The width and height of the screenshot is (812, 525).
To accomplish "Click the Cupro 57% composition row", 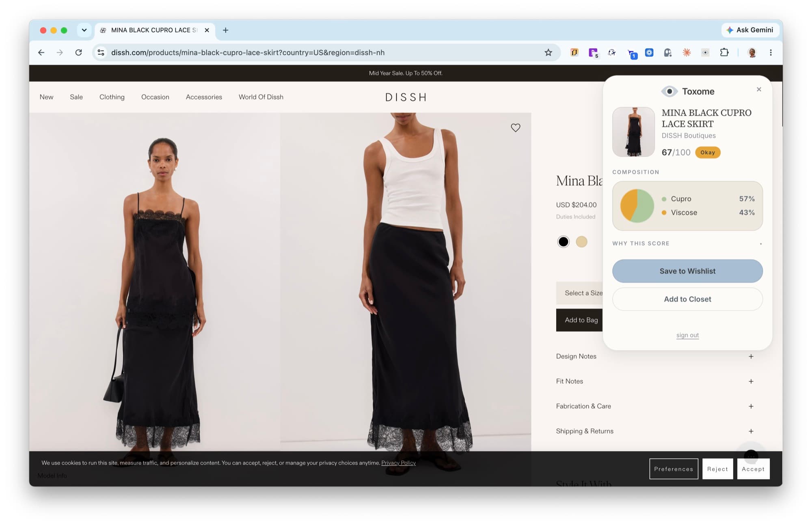I will 708,199.
